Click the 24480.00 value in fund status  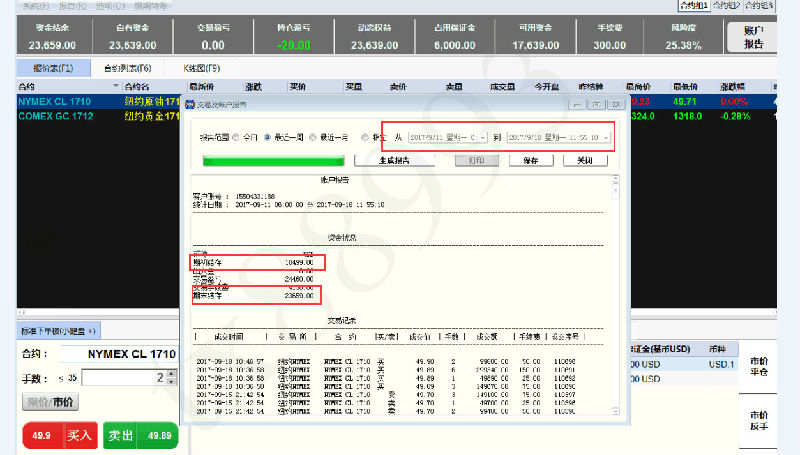(x=299, y=279)
